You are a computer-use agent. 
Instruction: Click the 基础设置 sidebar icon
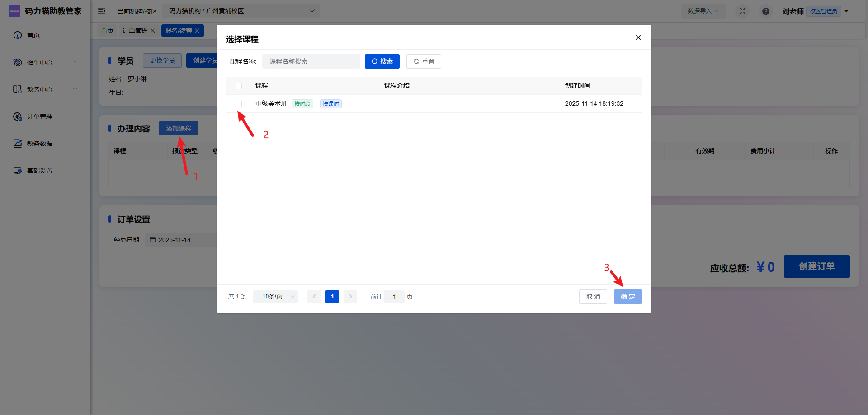pyautogui.click(x=18, y=171)
